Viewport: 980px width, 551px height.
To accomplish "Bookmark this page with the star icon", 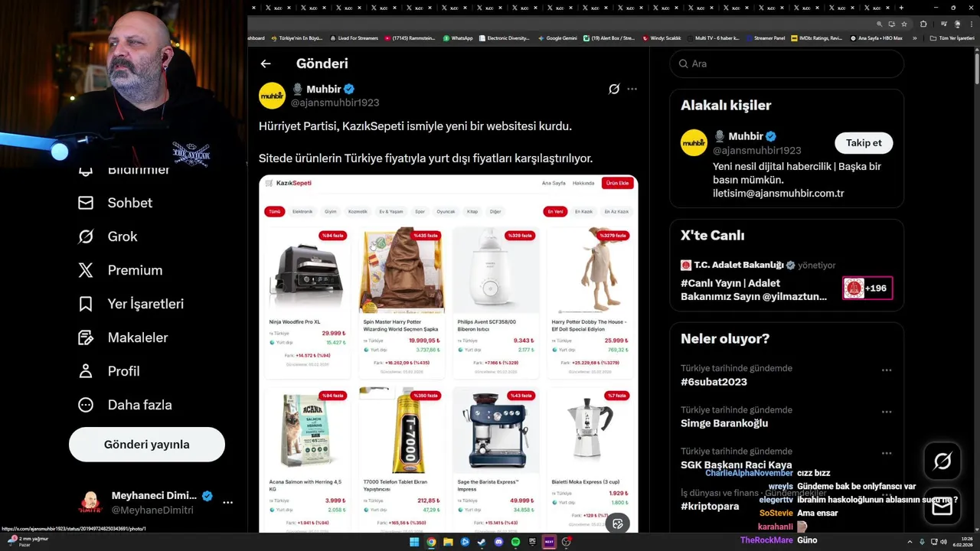I will pyautogui.click(x=904, y=24).
